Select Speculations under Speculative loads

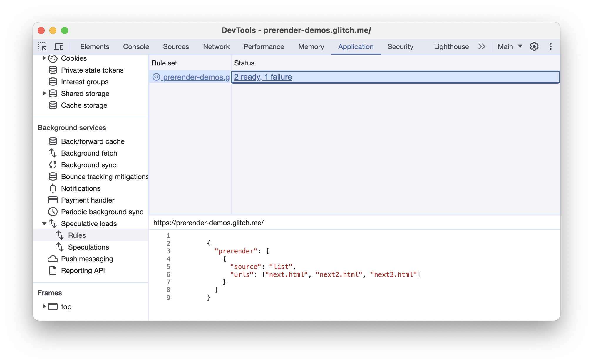click(x=89, y=246)
